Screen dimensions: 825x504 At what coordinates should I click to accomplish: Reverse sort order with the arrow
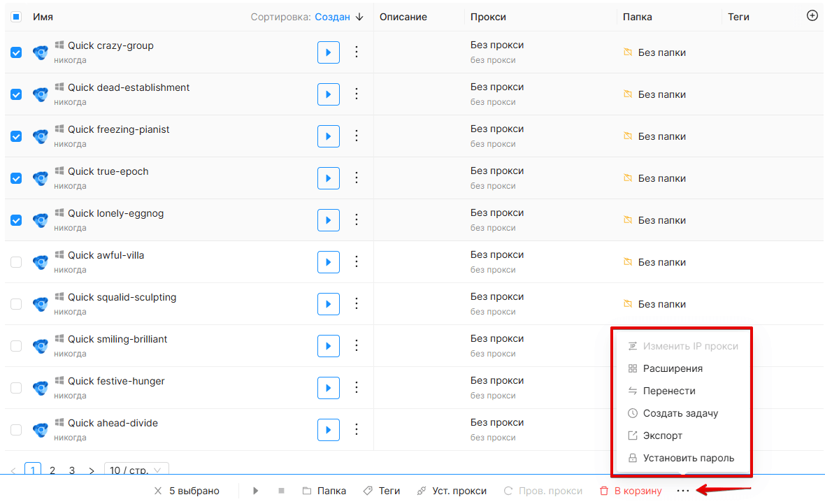(359, 17)
